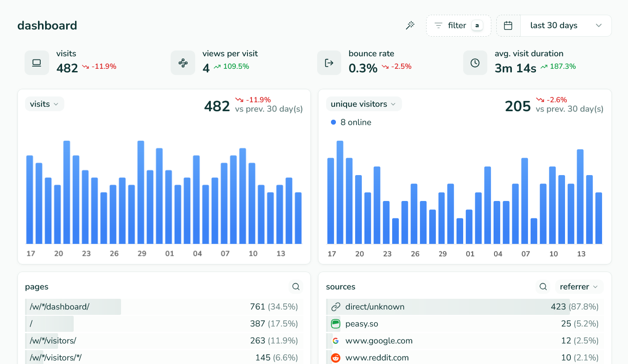628x364 pixels.
Task: Open the unique visitors metric dropdown
Action: click(x=364, y=104)
